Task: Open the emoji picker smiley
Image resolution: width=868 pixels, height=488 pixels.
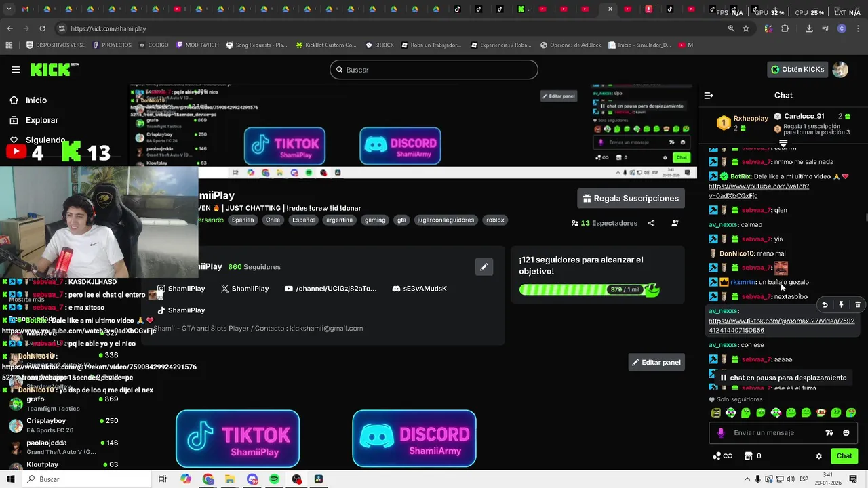Action: (846, 433)
